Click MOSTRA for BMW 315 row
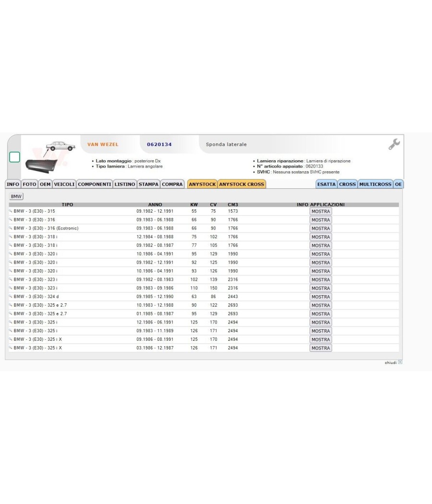 [x=321, y=211]
